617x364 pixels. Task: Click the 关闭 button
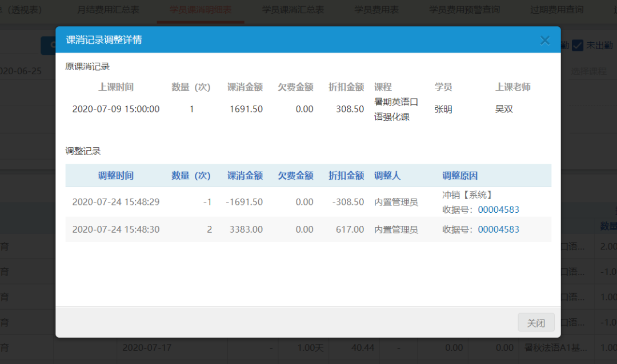pyautogui.click(x=536, y=322)
